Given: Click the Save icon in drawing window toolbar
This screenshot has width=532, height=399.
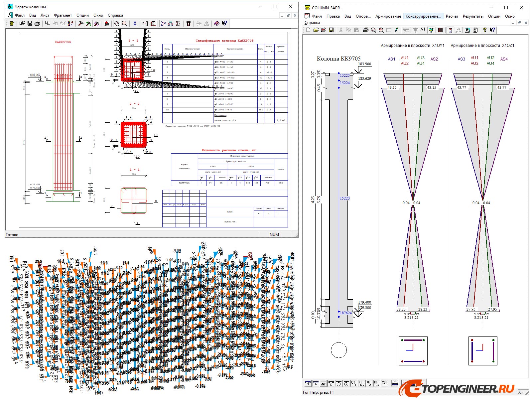Looking at the screenshot, I should 30,24.
